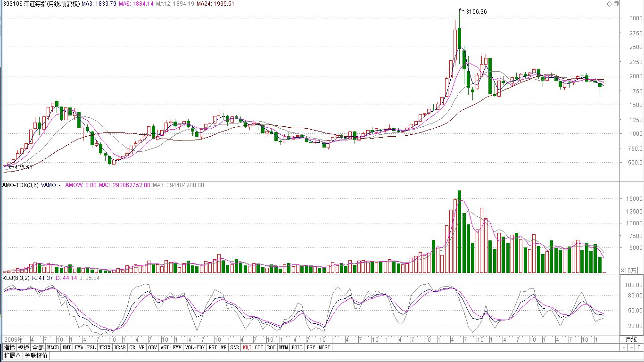
Task: Click the VAMO: - label
Action: (x=50, y=185)
